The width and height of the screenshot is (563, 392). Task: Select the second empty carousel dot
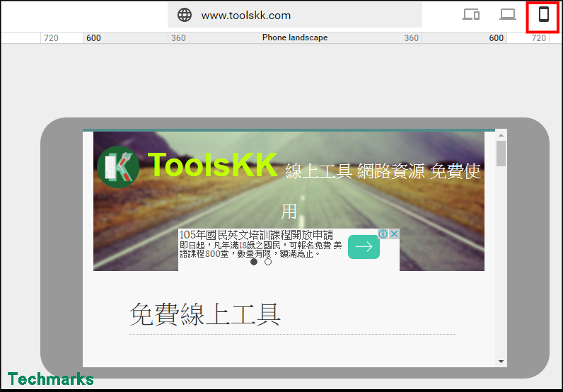coord(268,262)
